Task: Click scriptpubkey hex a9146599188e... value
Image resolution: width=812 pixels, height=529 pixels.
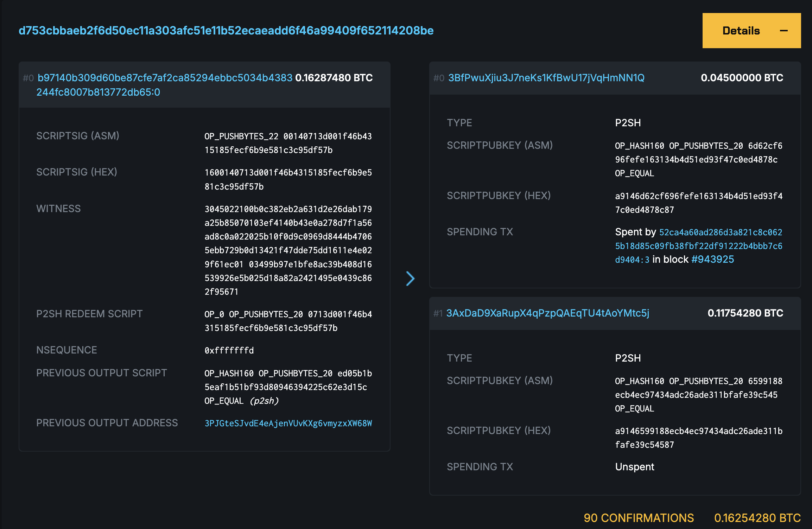Action: [699, 438]
